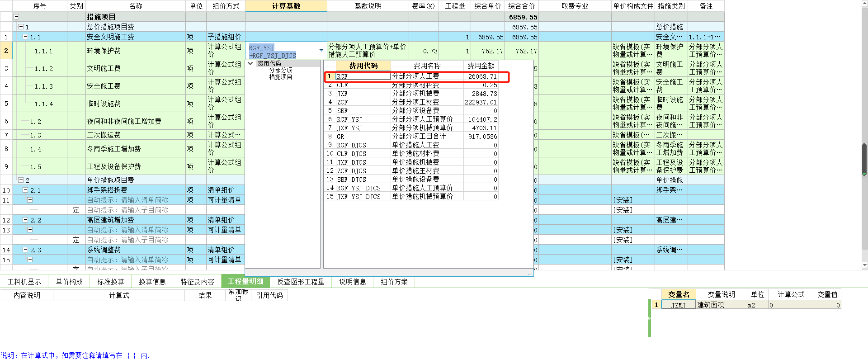Select fee code ZCF 分部分项主材费
This screenshot has height=364, width=868.
(411, 102)
